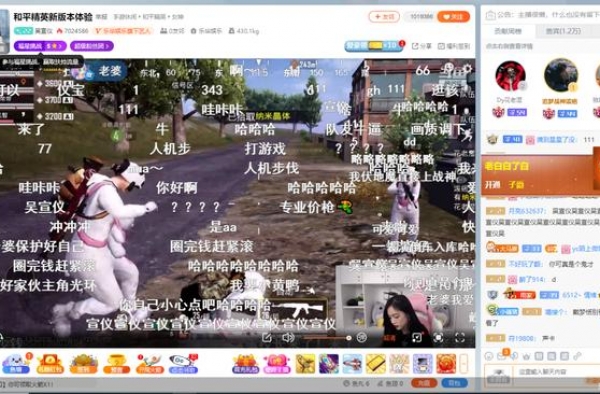Open the emoji picker in chat toolbar
Screen dimensions: 600x394
click(489, 356)
